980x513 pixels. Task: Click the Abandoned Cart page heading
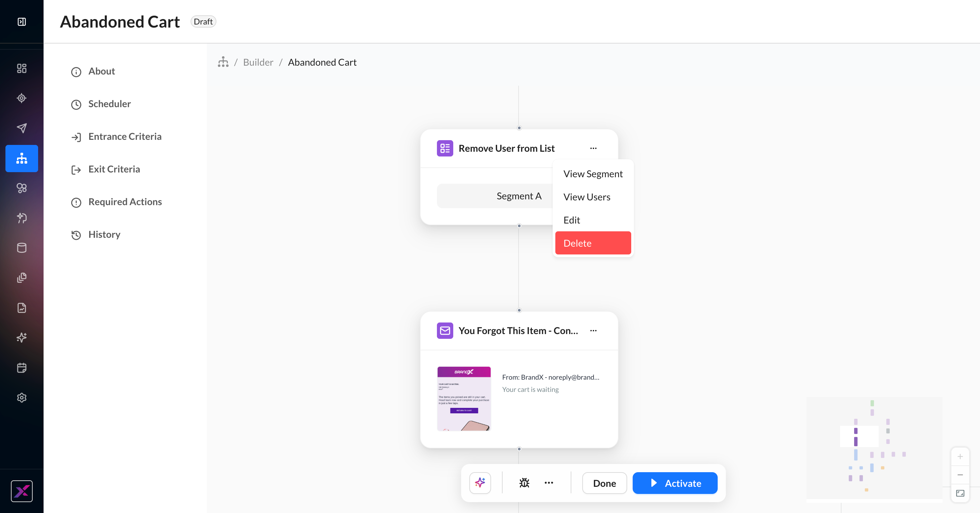point(120,22)
